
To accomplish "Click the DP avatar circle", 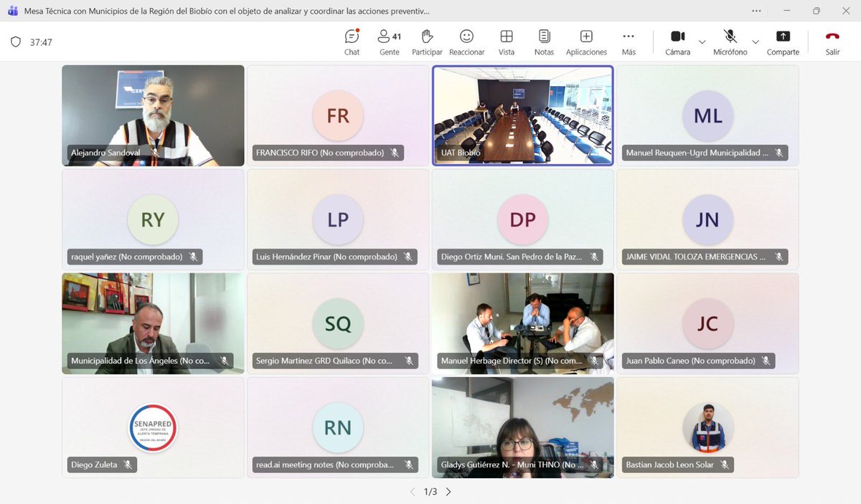I will (x=522, y=219).
